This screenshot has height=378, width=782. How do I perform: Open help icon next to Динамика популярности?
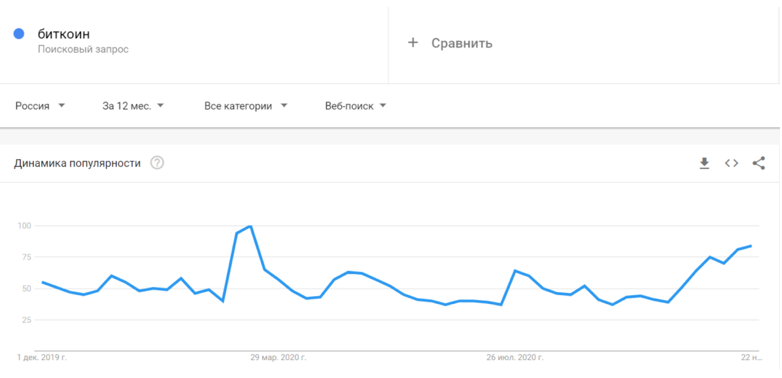click(x=157, y=163)
